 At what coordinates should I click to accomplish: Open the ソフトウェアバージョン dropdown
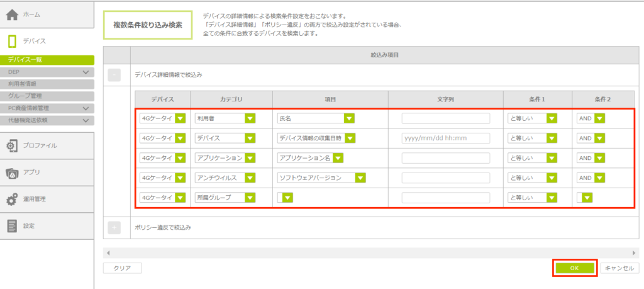[x=360, y=178]
